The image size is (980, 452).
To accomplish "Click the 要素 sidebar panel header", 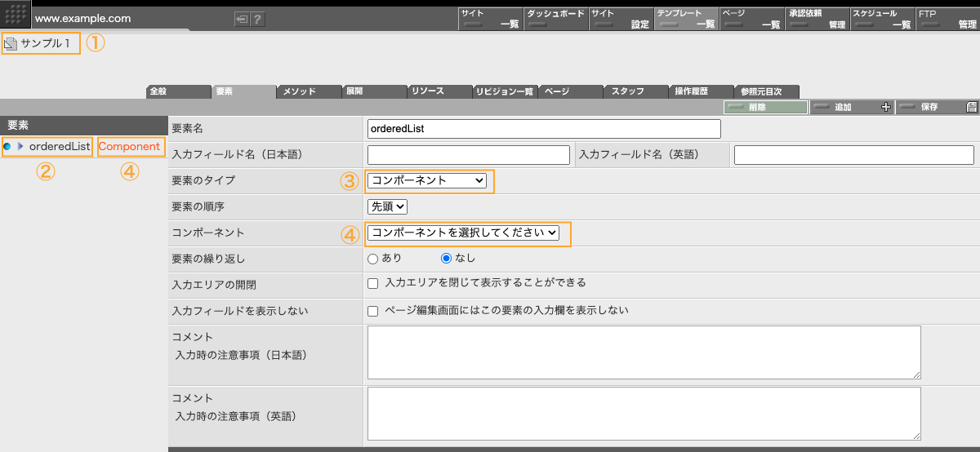I will (x=82, y=125).
